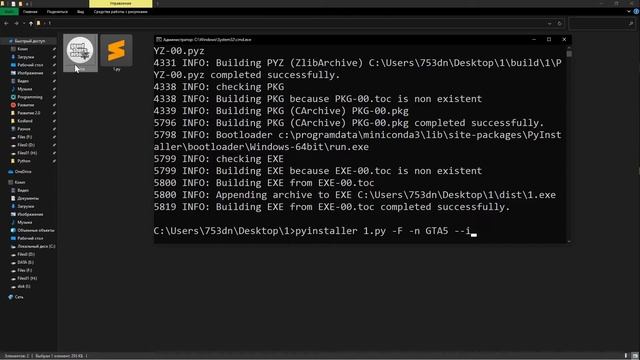The height and width of the screenshot is (360, 640).
Task: Click the OneDrive cloud icon
Action: coord(11,172)
